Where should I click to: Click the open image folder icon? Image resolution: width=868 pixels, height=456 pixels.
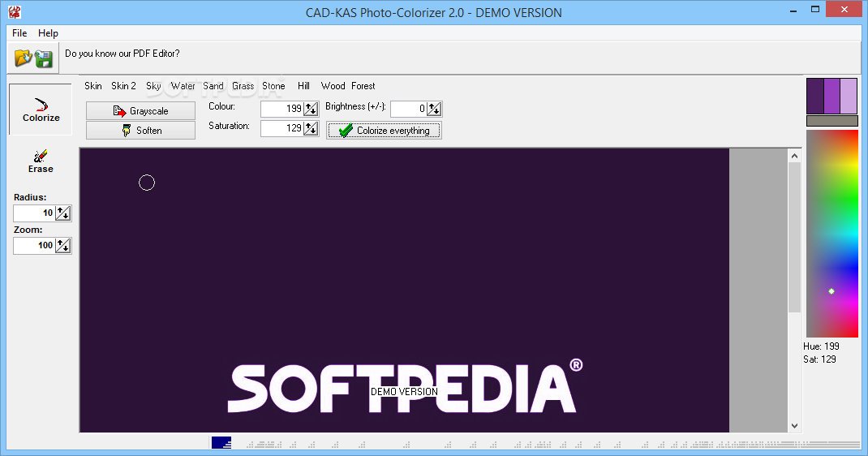click(x=24, y=58)
